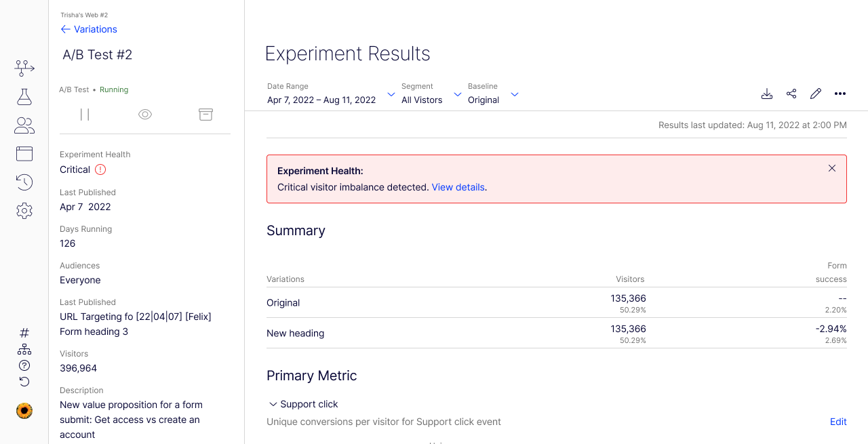Open the Date Range dropdown
The height and width of the screenshot is (444, 868).
pos(391,94)
